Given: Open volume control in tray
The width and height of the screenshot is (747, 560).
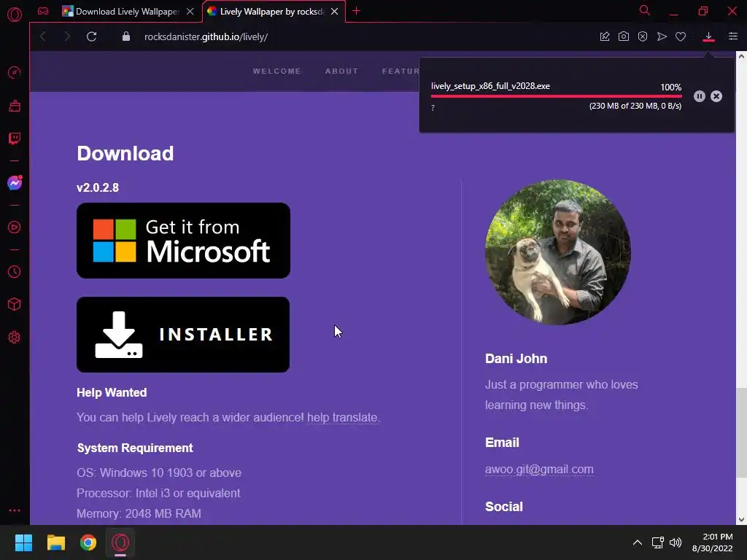Looking at the screenshot, I should click(x=675, y=542).
